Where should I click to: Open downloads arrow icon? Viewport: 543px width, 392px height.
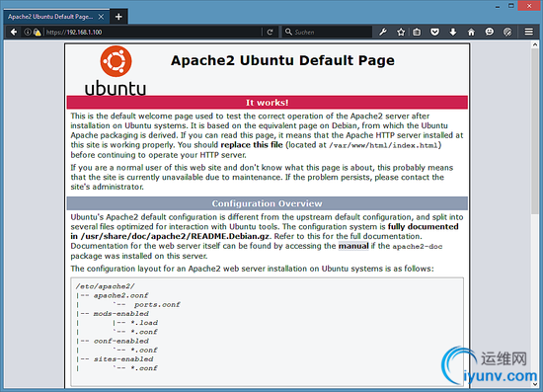pyautogui.click(x=453, y=33)
